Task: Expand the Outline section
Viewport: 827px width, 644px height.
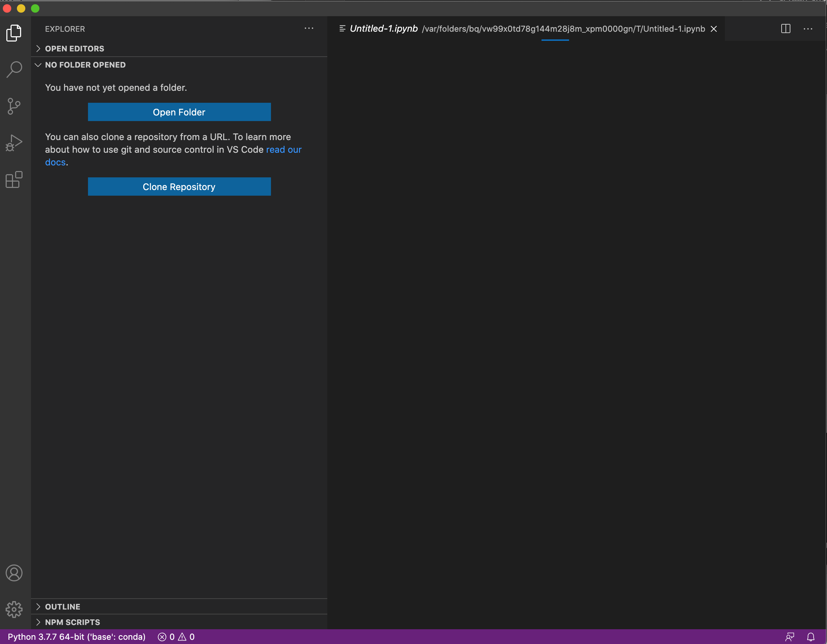Action: point(179,606)
